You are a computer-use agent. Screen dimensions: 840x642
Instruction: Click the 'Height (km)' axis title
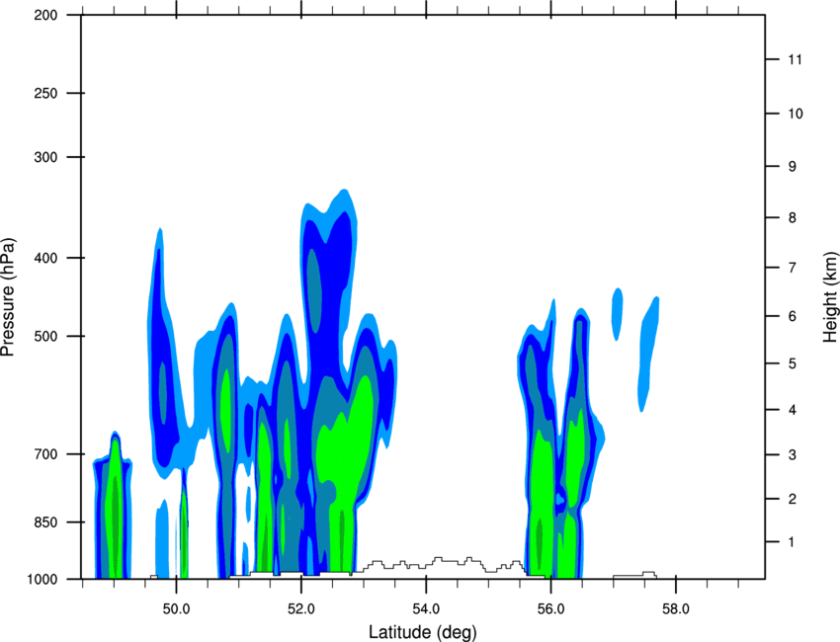pyautogui.click(x=830, y=296)
